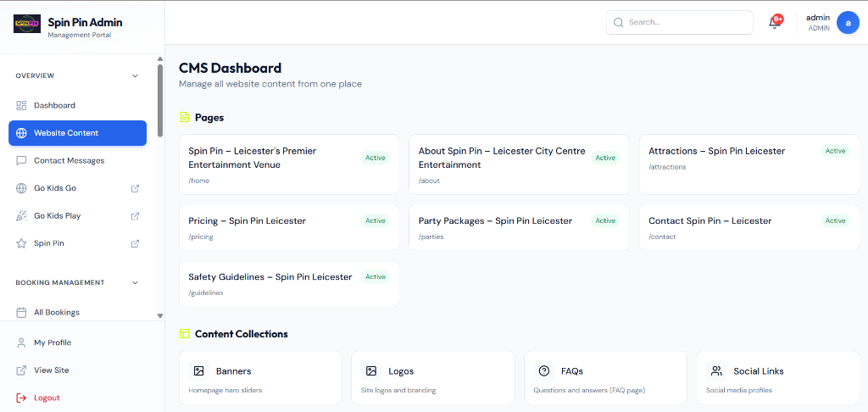Viewport: 868px width, 412px height.
Task: Click the Pricing – Spin Pin Leicester title
Action: (247, 221)
